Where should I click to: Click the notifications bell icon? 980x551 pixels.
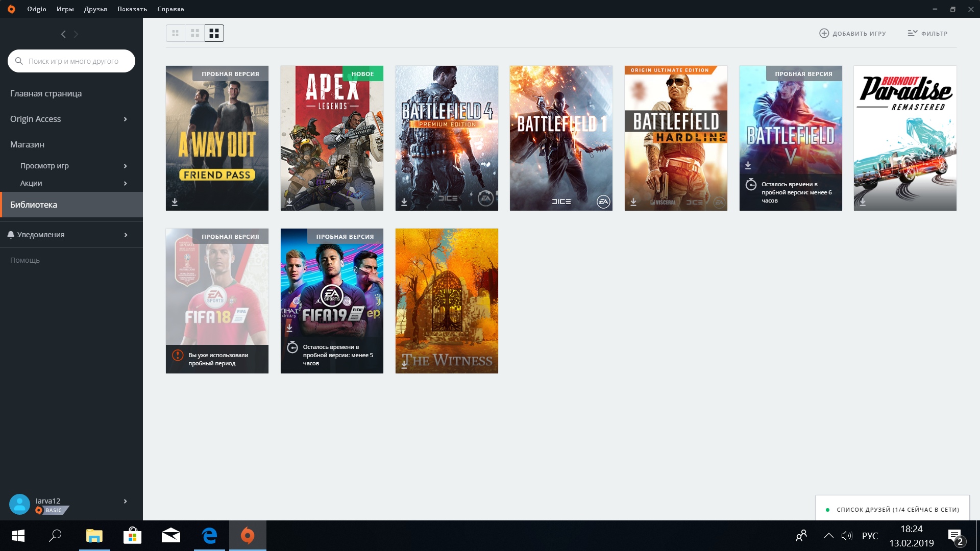coord(11,235)
